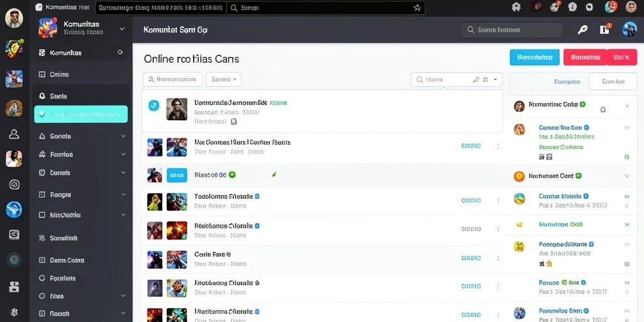This screenshot has height=322, width=644.
Task: Expand the Nioaenlis sidebar section
Action: (x=123, y=215)
